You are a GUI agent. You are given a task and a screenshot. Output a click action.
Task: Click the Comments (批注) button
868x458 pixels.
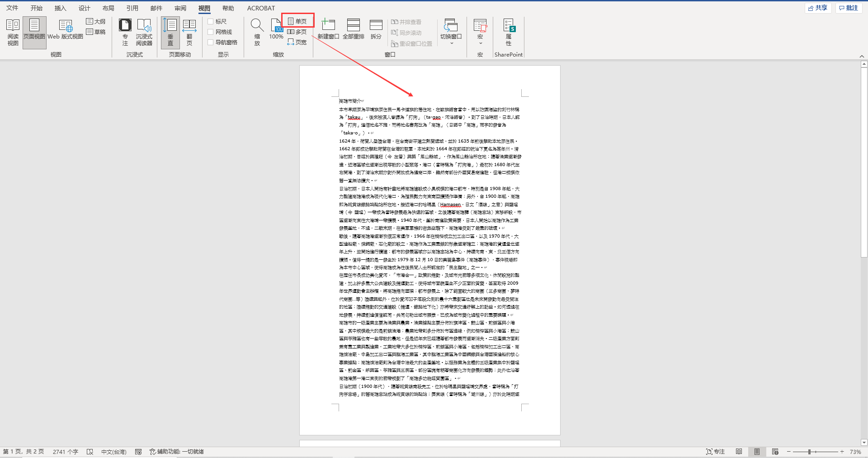[x=849, y=8]
